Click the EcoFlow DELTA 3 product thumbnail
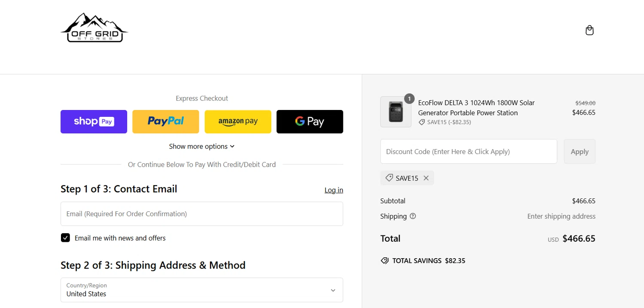This screenshot has width=644, height=308. click(x=395, y=112)
